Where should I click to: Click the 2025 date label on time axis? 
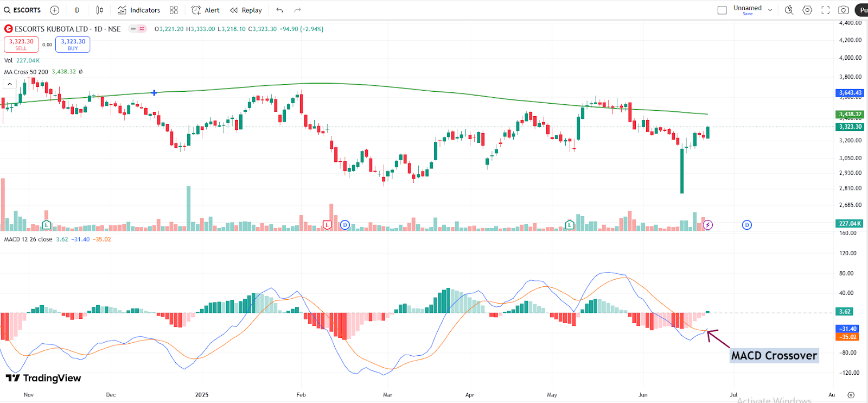pos(202,395)
